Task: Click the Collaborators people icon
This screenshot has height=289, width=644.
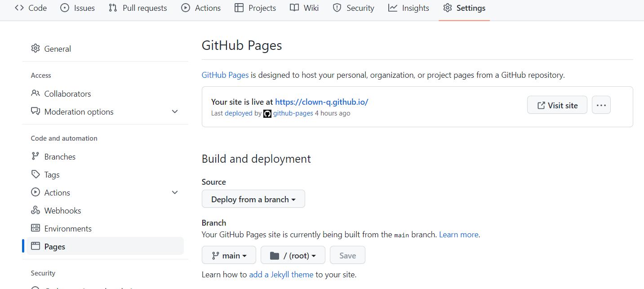Action: click(36, 93)
